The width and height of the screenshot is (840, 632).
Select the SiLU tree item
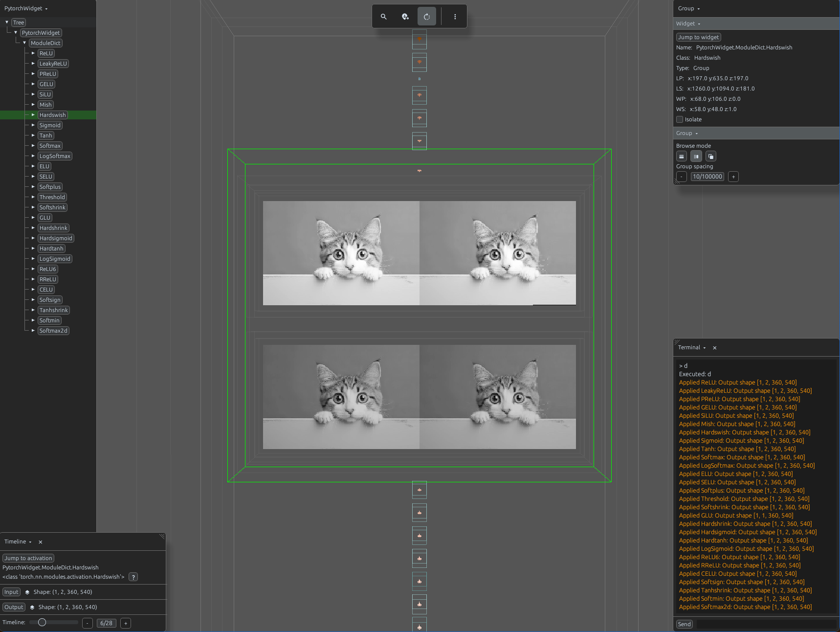pyautogui.click(x=45, y=94)
